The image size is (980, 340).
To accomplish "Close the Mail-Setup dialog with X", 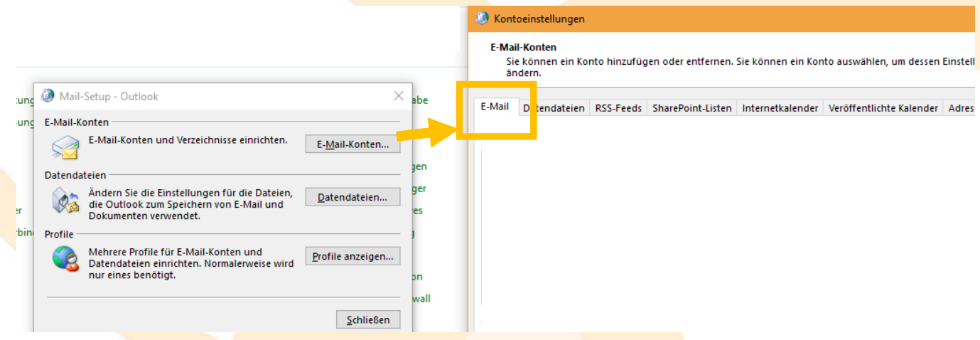I will point(399,95).
